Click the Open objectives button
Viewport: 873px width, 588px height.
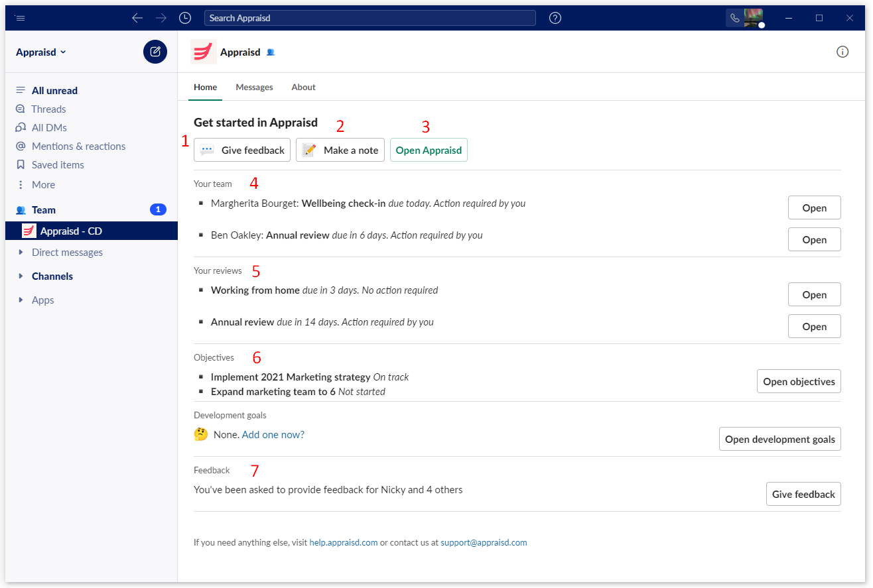click(799, 381)
